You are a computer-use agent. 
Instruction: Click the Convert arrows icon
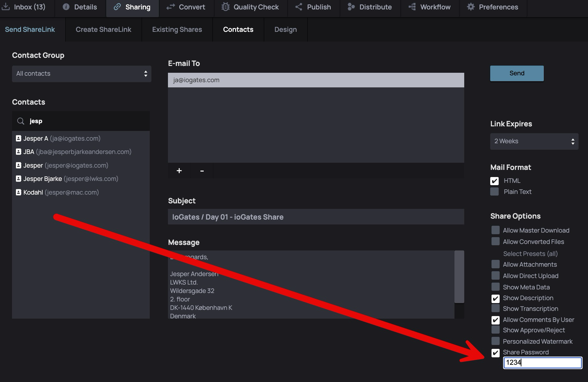pos(171,7)
